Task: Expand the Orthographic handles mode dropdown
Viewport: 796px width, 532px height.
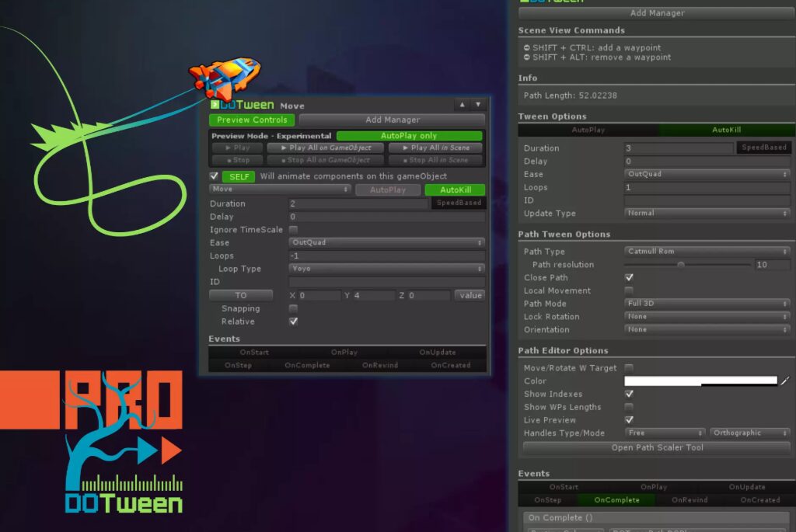Action: [749, 433]
